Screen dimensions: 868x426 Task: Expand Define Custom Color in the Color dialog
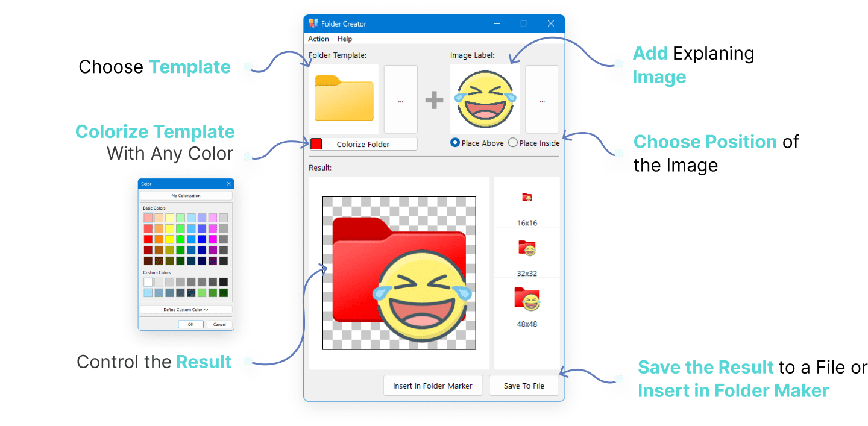[x=186, y=310]
